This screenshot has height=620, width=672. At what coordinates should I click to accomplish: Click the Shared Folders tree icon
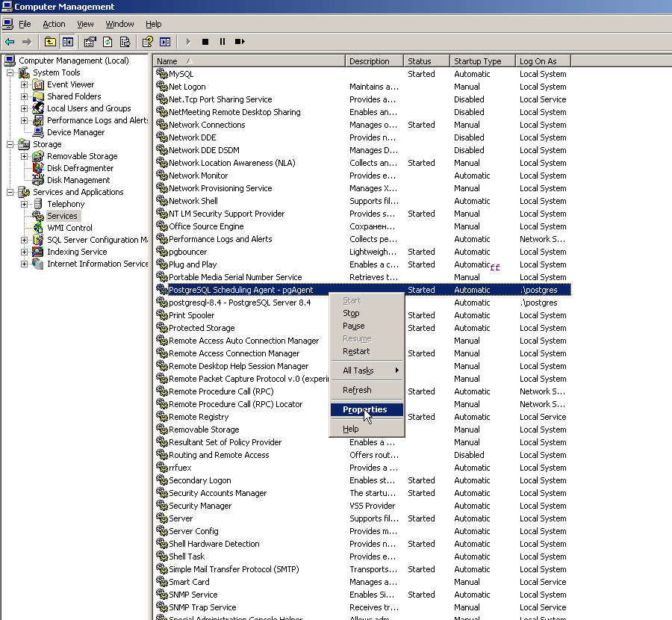pos(38,96)
